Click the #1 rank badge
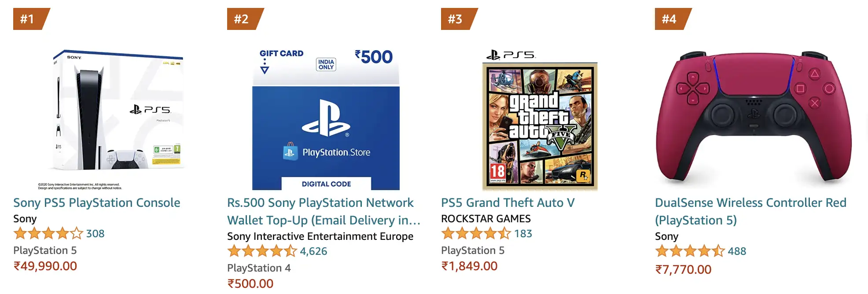This screenshot has width=868, height=294. [28, 19]
